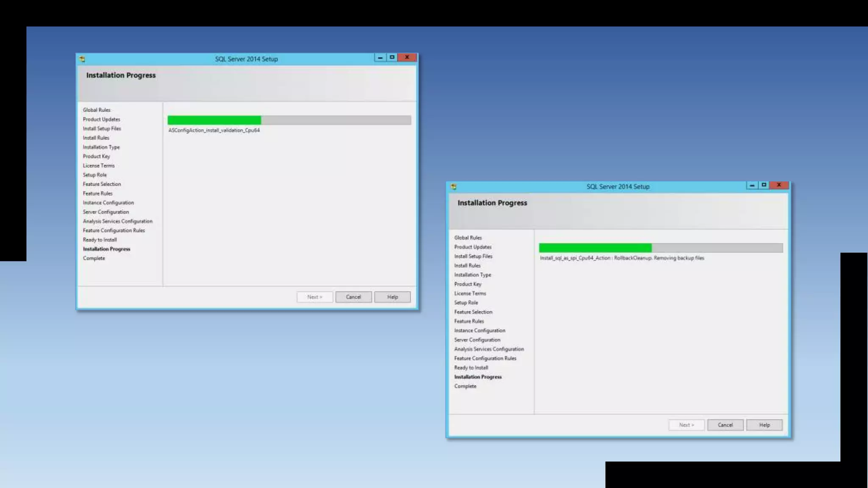Open Help in the left setup window
868x488 pixels.
click(x=392, y=297)
